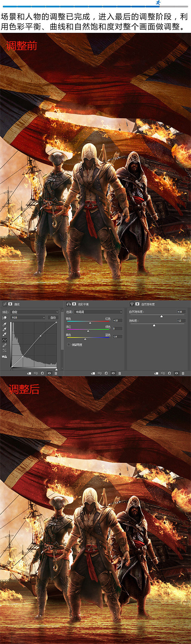Select the black point eyedropper in Curves
Image resolution: width=191 pixels, height=644 pixels.
(x=5, y=324)
